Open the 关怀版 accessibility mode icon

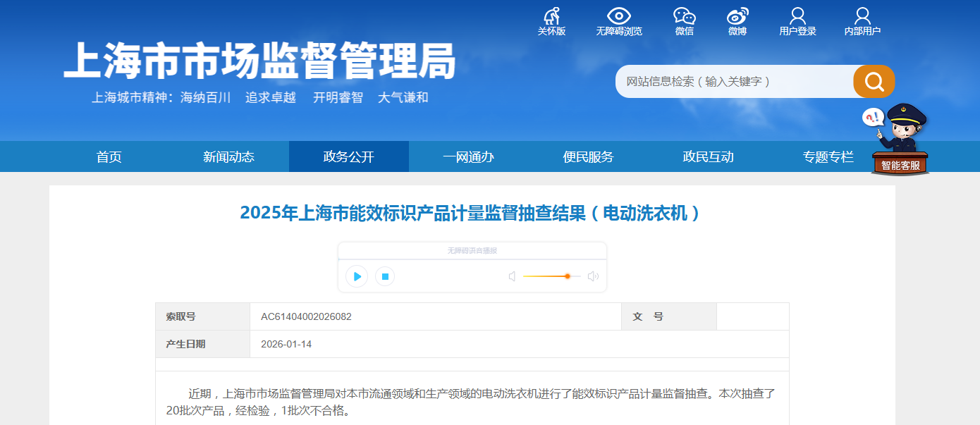point(551,17)
